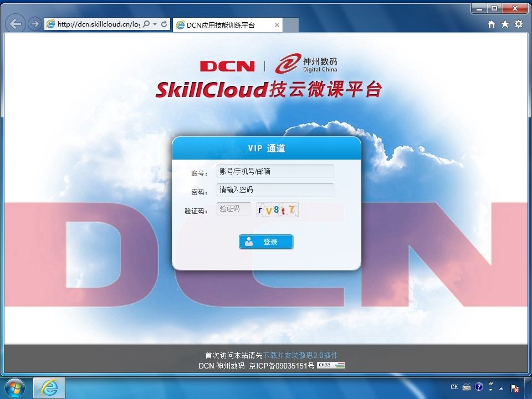Screen dimensions: 532x399
Task: Click the search magnifier in address bar
Action: pyautogui.click(x=146, y=24)
